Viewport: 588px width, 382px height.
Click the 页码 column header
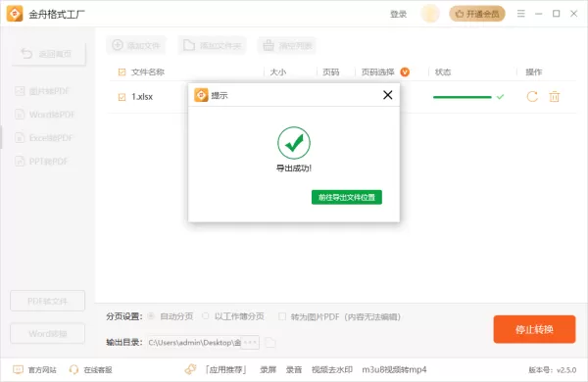[x=331, y=72]
